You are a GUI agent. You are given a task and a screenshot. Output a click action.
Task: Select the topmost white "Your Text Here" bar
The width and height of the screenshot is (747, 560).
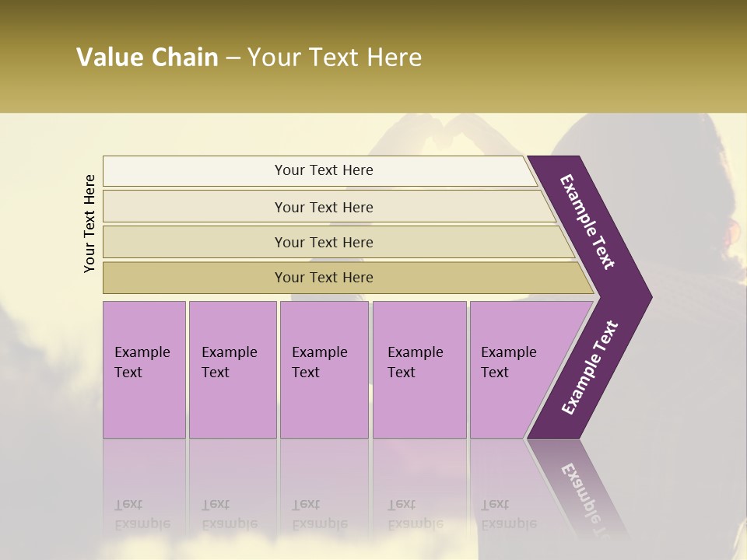click(x=323, y=170)
